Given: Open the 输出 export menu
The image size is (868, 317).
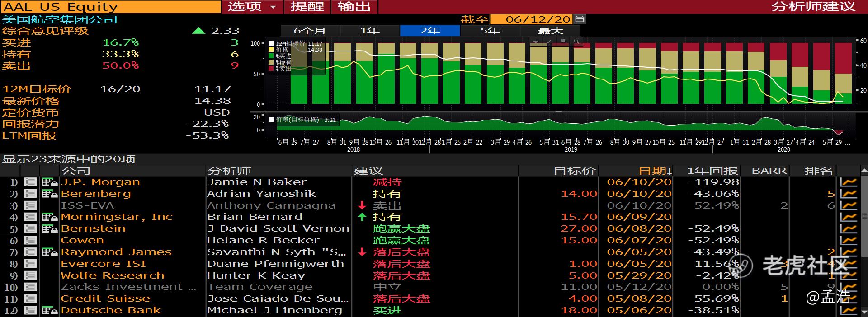Looking at the screenshot, I should 354,7.
